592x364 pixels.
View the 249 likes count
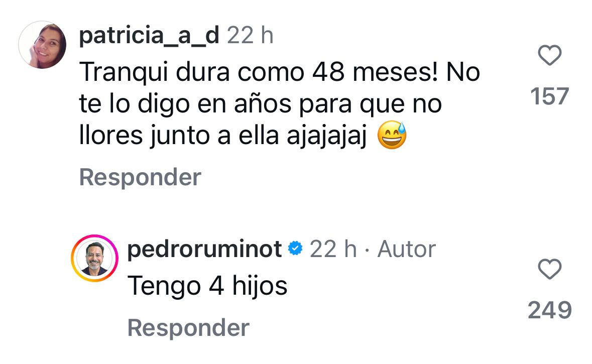(549, 310)
